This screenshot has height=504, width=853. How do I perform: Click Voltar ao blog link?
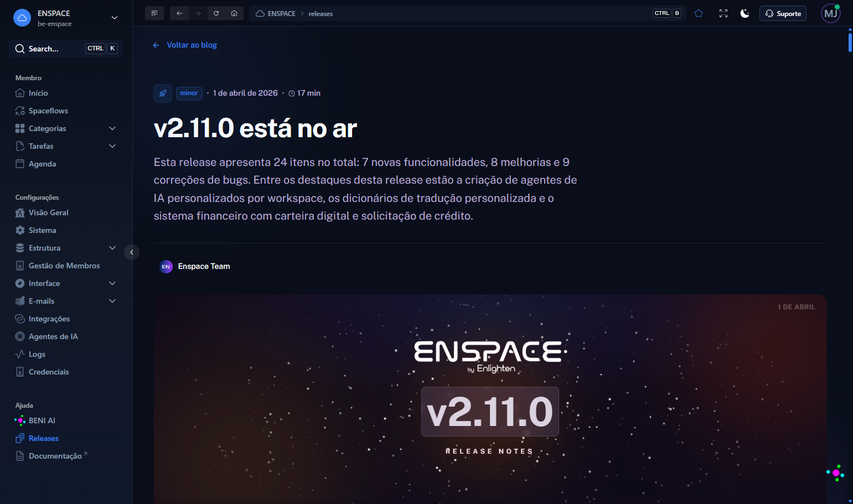click(185, 45)
